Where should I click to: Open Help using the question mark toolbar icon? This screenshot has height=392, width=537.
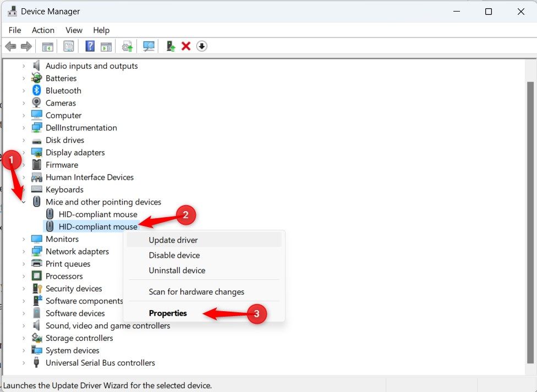[x=89, y=46]
